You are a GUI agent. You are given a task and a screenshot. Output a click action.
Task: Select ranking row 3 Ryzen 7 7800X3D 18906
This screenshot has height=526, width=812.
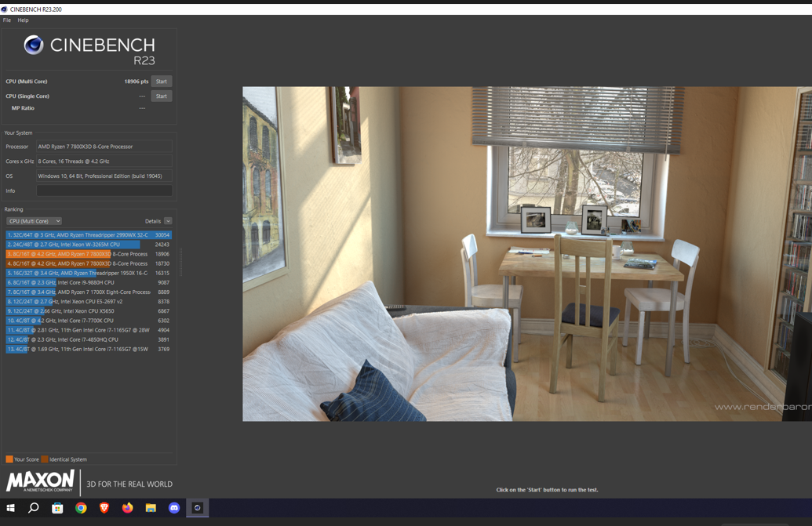coord(89,254)
